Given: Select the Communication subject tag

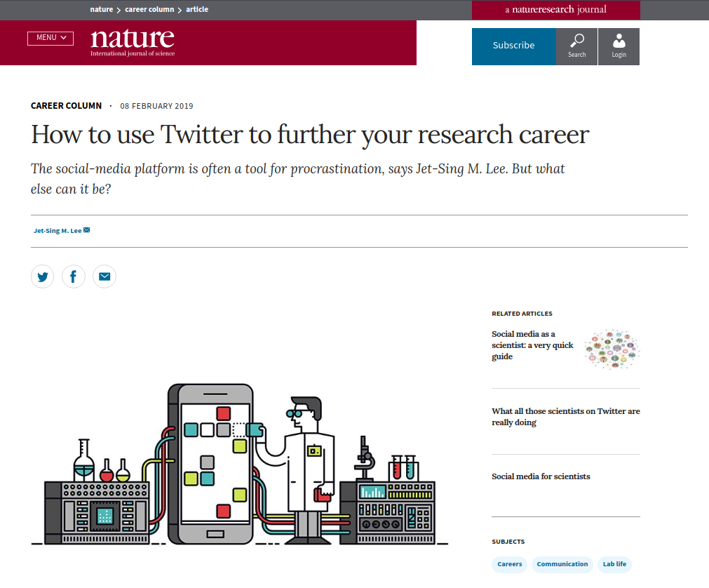Looking at the screenshot, I should [x=562, y=564].
